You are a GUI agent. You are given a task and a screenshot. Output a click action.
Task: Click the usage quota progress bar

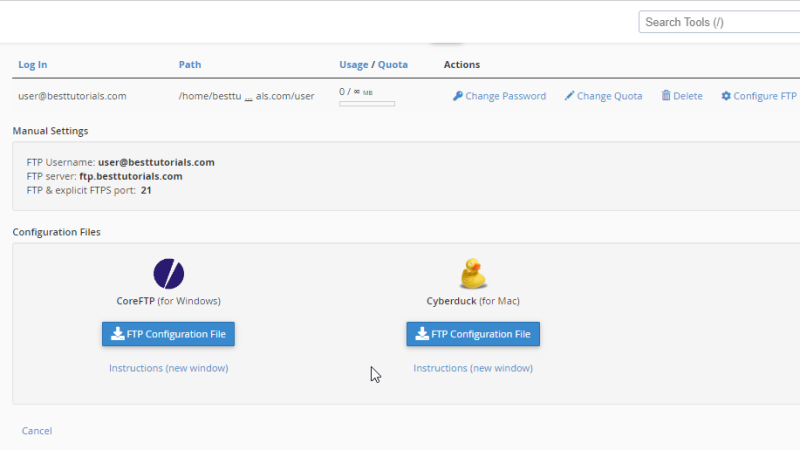367,104
